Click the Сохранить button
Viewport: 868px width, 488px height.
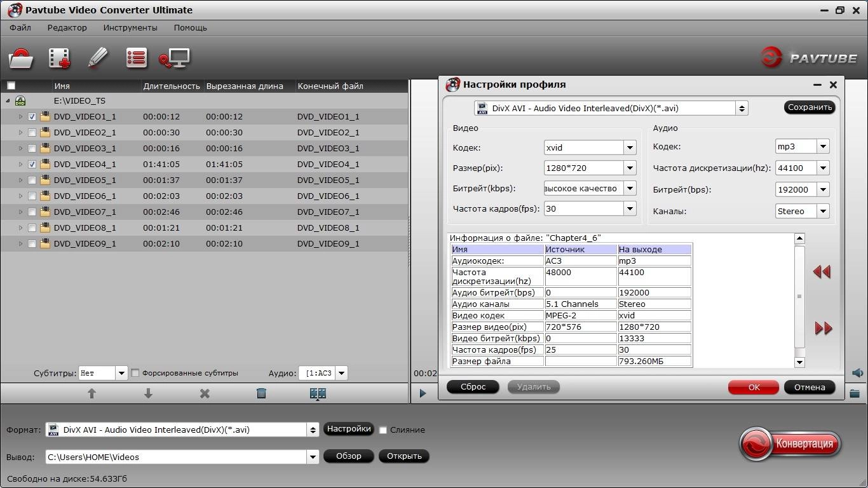810,107
